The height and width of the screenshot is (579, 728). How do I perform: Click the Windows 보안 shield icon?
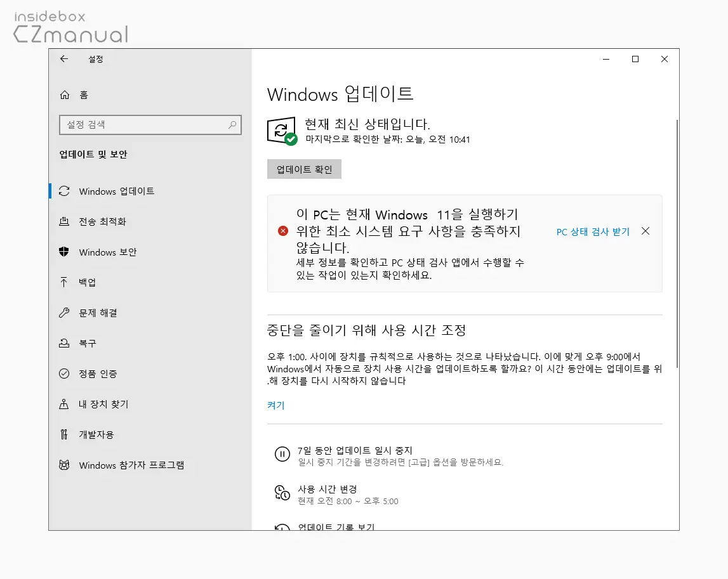(x=64, y=252)
